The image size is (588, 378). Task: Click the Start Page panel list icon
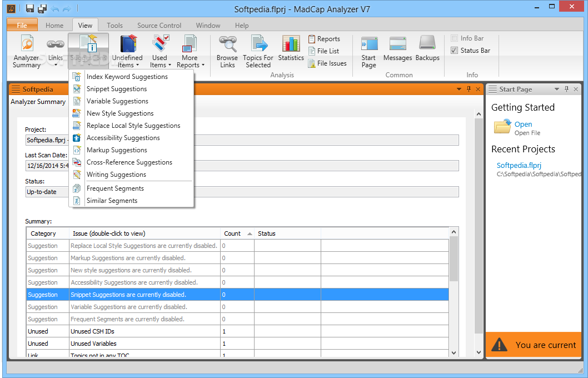tap(492, 89)
